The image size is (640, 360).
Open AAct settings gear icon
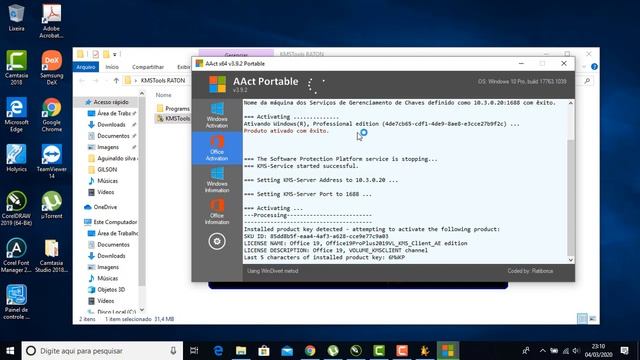[217, 241]
